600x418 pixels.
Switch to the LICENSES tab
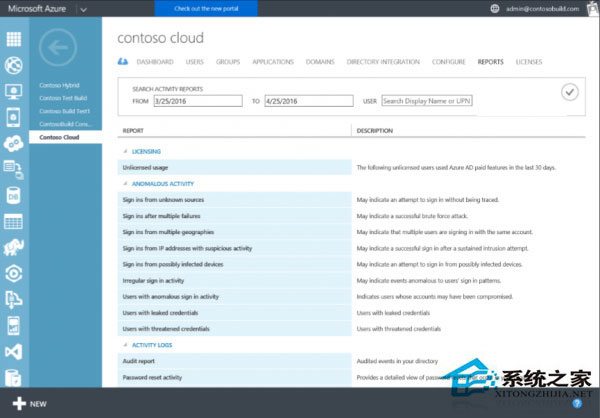[x=529, y=62]
